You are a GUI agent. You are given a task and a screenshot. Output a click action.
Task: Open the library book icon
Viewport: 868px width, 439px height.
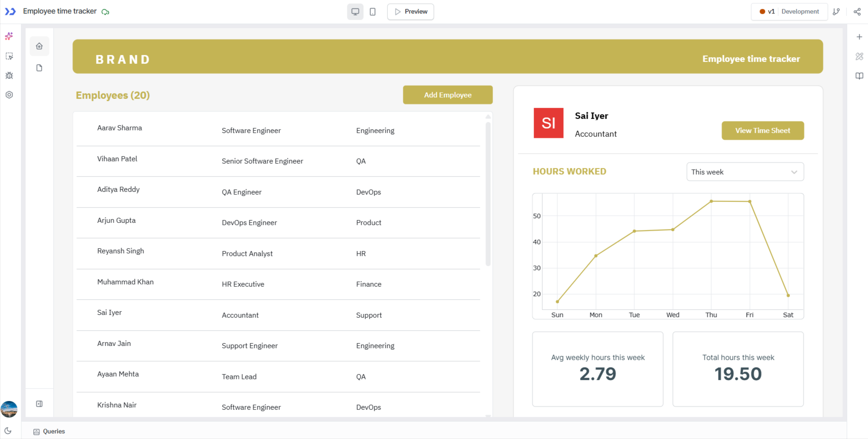click(x=859, y=76)
